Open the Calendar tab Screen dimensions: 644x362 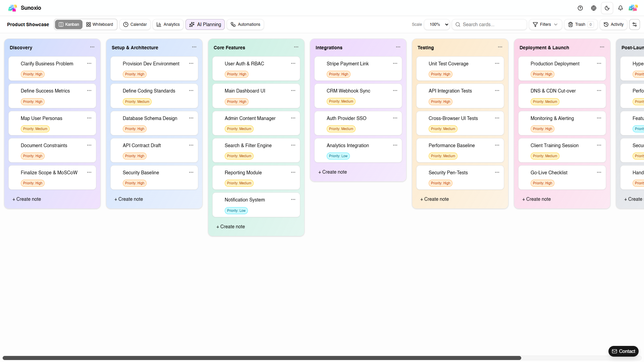(135, 24)
